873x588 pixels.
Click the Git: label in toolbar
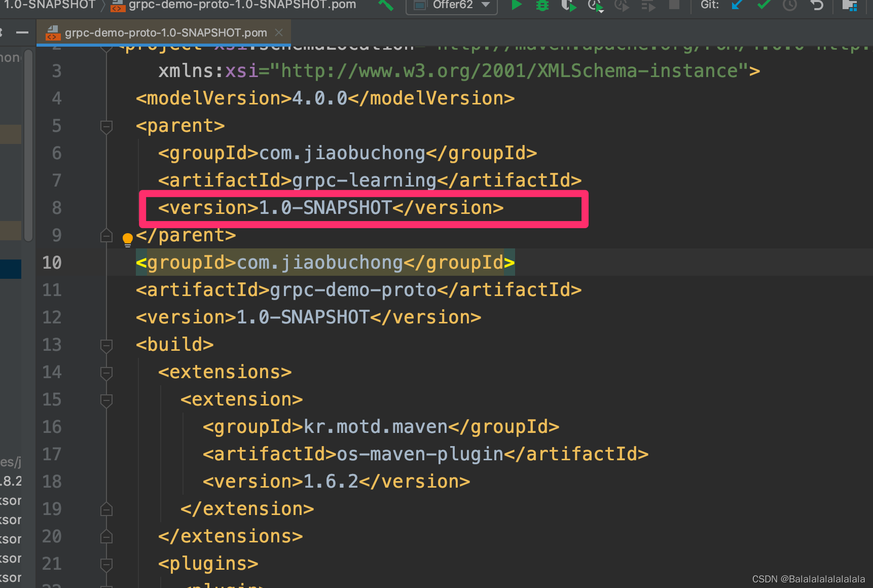click(710, 5)
